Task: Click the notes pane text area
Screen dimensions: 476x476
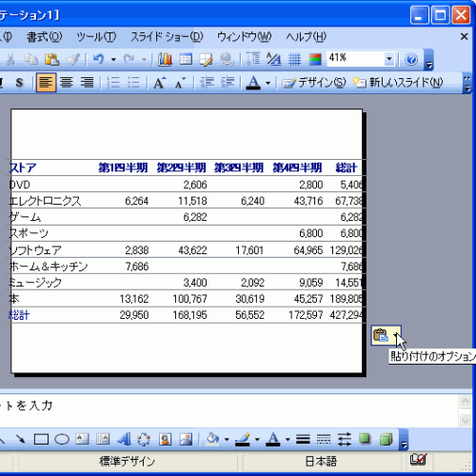Action: pyautogui.click(x=228, y=410)
